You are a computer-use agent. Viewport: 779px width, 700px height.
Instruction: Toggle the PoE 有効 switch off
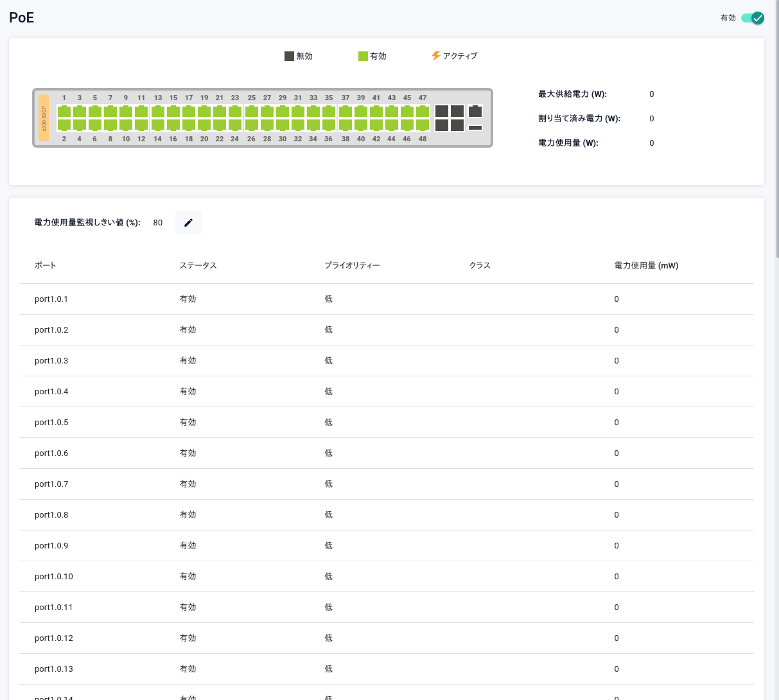coord(752,18)
